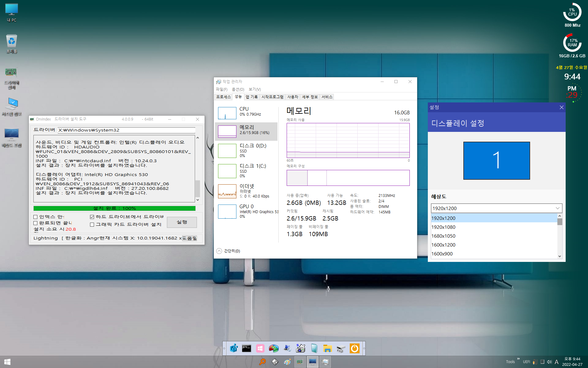Toggle the 완료되면 끝냄 checkbox
588x368 pixels.
[36, 223]
